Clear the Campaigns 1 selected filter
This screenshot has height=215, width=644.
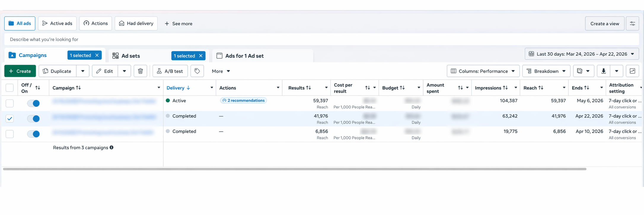click(97, 55)
